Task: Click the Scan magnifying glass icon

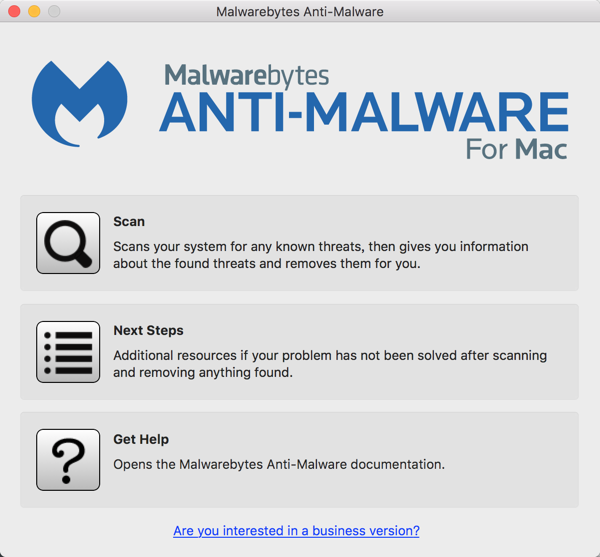Action: point(68,243)
